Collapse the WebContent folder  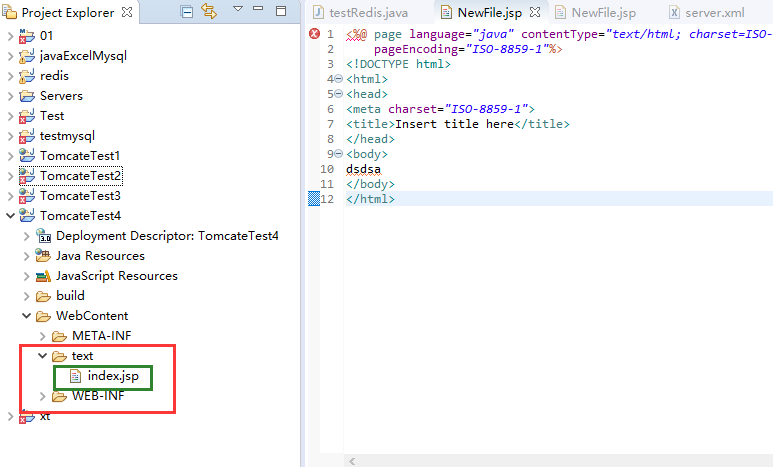[x=27, y=316]
